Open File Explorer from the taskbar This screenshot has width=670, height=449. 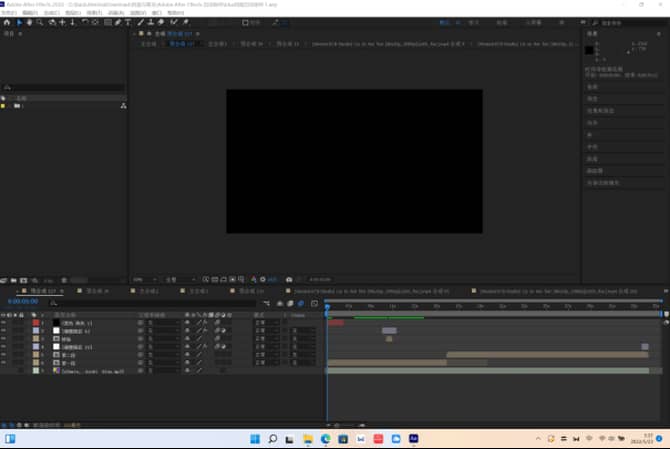pos(308,439)
